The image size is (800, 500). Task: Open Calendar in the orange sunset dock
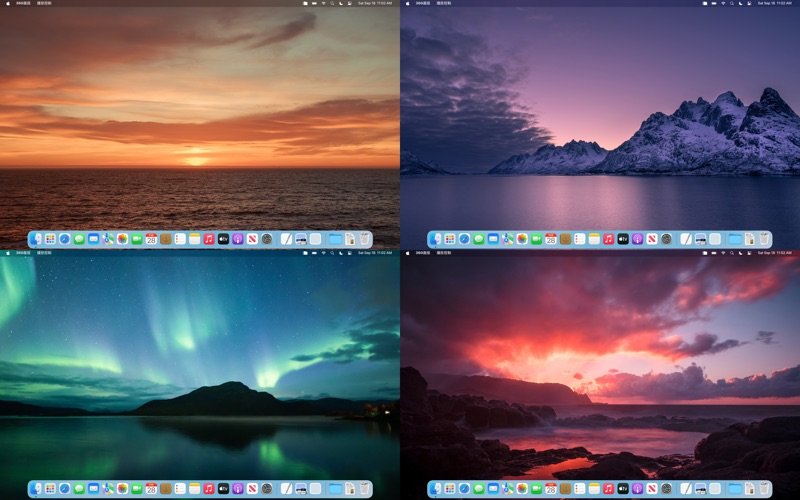(151, 239)
